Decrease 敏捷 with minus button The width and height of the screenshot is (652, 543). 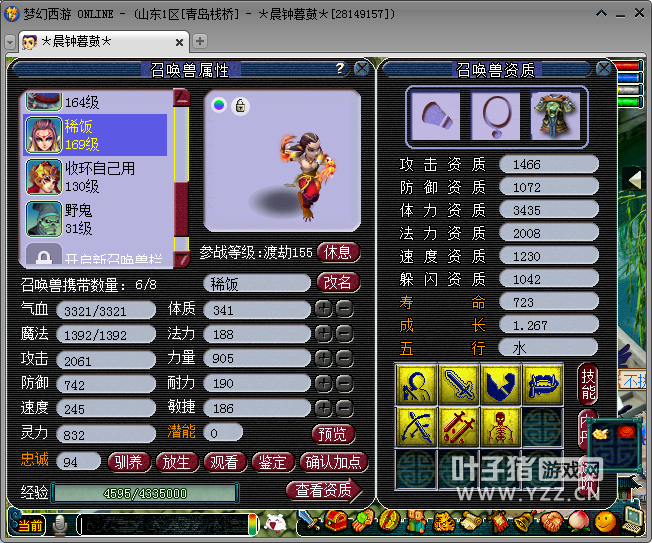[x=345, y=408]
